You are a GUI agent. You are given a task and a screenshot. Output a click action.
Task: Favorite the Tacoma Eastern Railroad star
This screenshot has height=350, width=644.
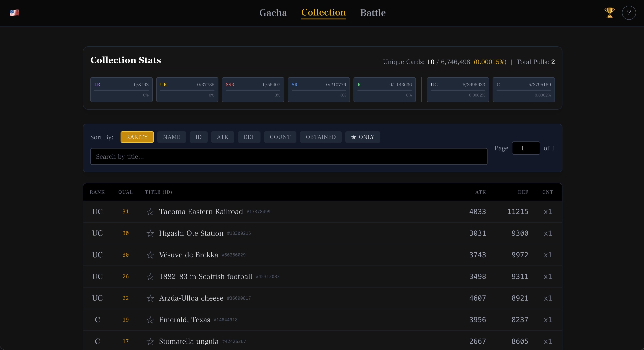click(x=150, y=212)
